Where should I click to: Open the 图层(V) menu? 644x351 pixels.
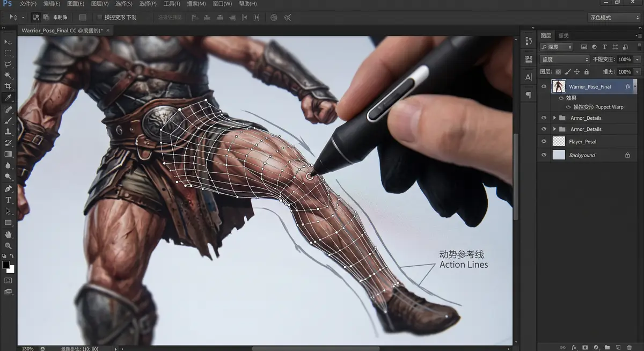point(100,4)
